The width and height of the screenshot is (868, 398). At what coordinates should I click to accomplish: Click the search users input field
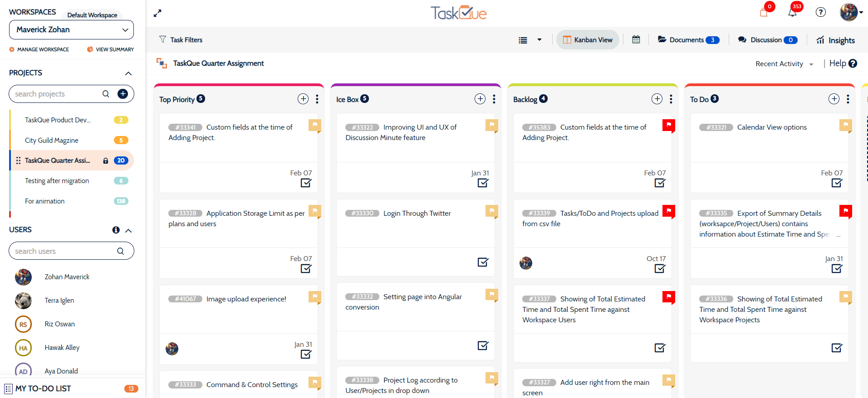click(64, 251)
